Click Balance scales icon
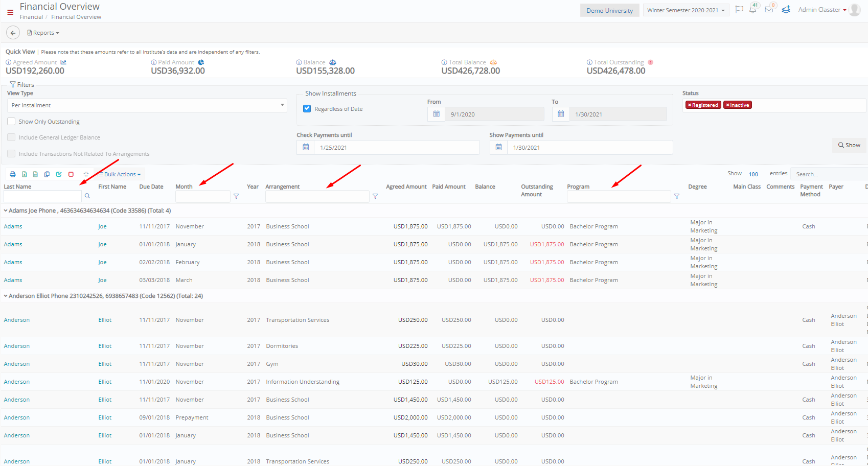Image resolution: width=868 pixels, height=466 pixels. [333, 62]
